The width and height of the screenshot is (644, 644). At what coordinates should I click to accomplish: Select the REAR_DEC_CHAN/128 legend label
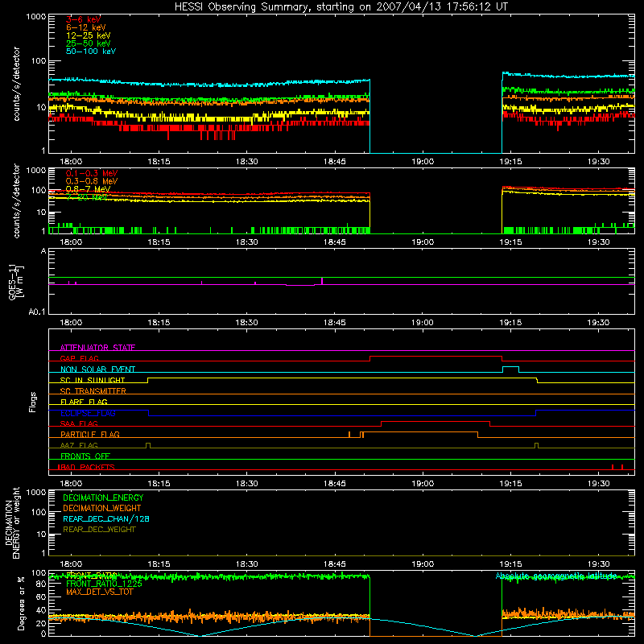(x=106, y=518)
